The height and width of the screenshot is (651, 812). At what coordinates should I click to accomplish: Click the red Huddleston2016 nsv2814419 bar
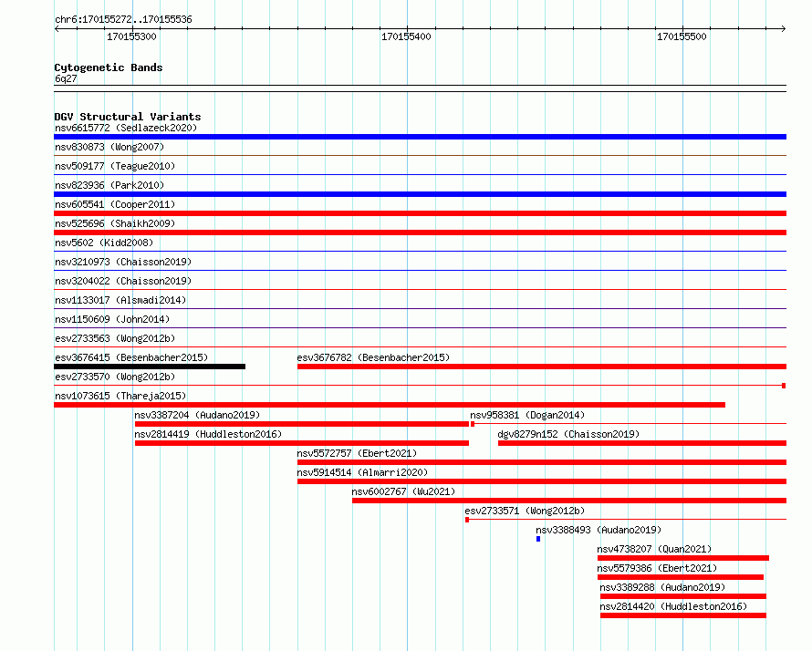pos(301,443)
